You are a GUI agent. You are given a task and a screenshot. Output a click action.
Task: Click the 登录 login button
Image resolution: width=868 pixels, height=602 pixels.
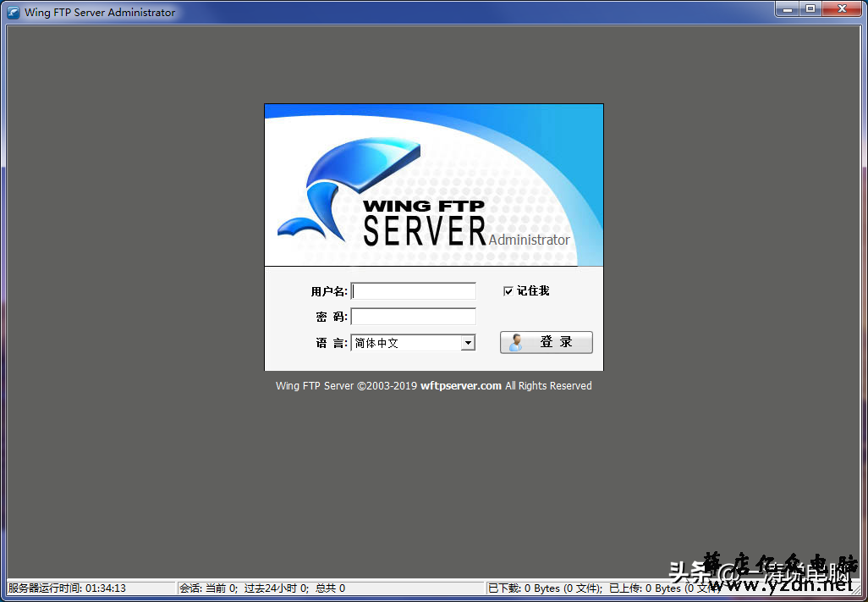[x=547, y=342]
